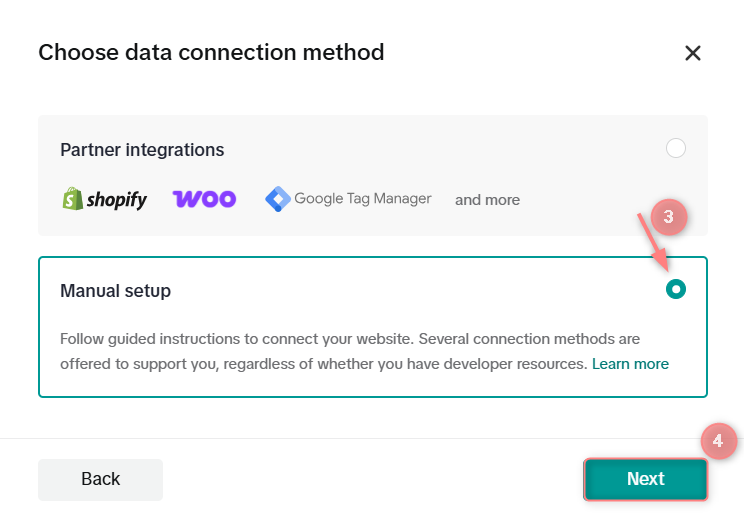
Task: Click the Google Tag Manager text
Action: (x=363, y=198)
